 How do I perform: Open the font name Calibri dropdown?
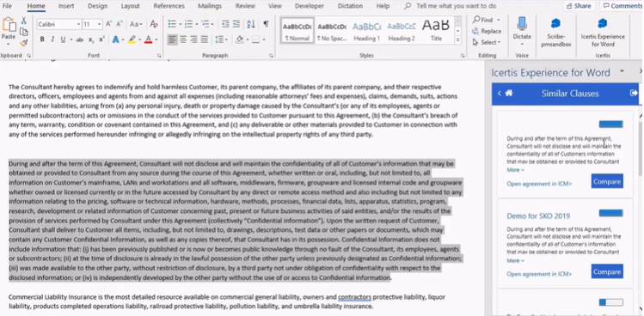(78, 25)
